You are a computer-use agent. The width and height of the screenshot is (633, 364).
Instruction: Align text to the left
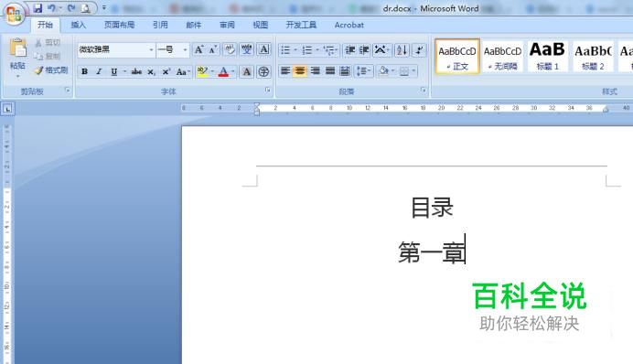(x=285, y=71)
